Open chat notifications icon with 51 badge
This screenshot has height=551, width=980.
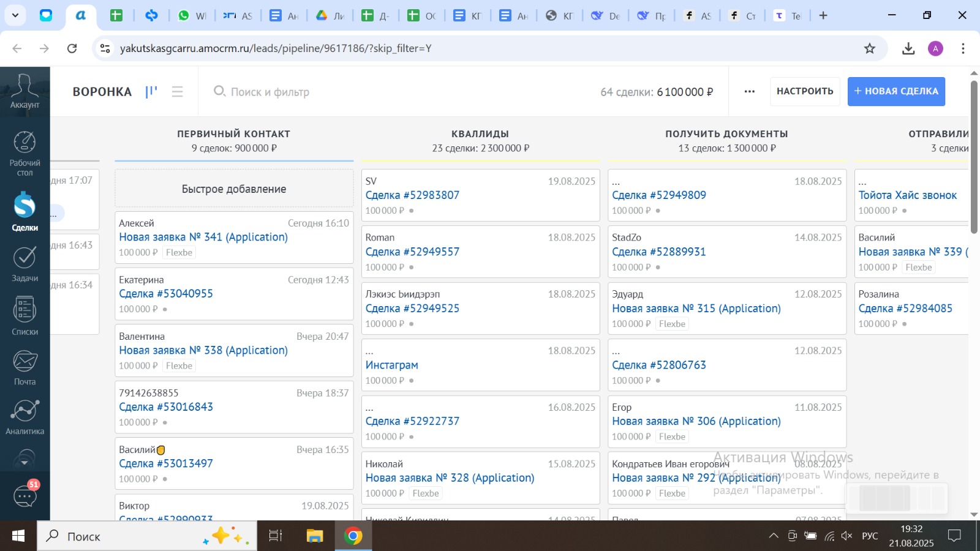25,495
